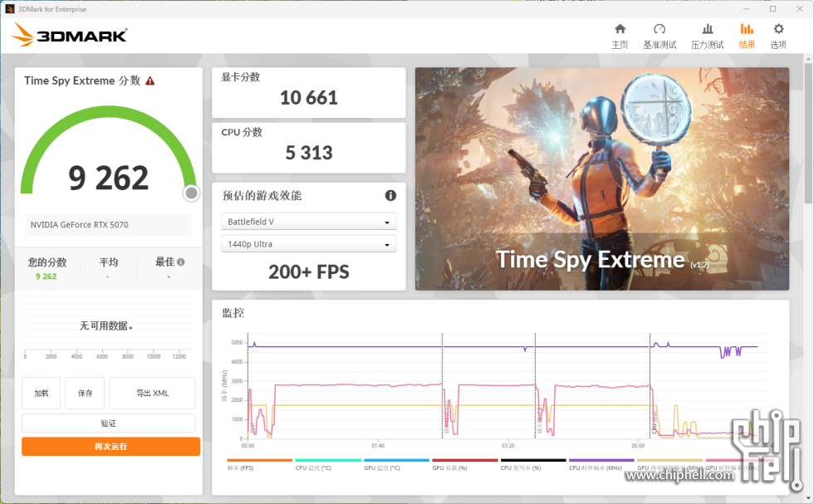Viewport: 814px width, 504px height.
Task: Toggle the cyan CPU 温度 legend swatch
Action: pos(328,460)
